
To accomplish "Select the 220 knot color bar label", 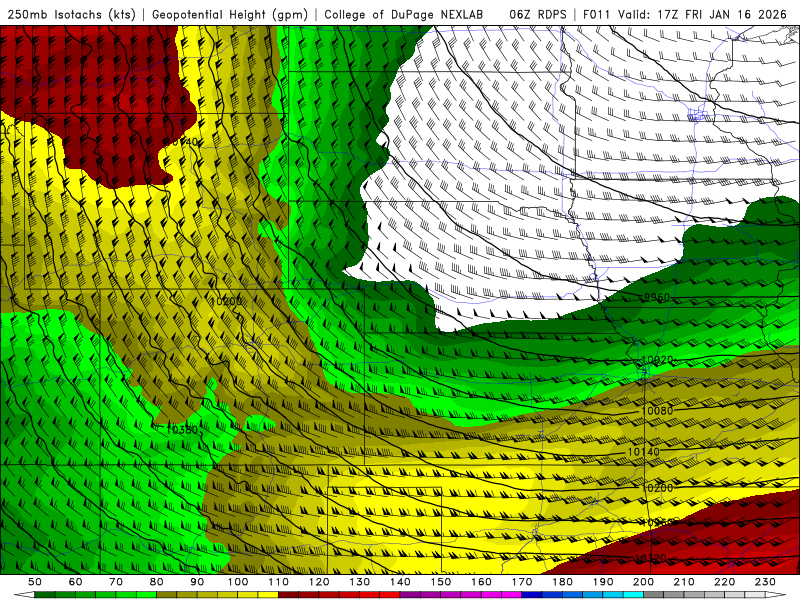I will click(724, 582).
